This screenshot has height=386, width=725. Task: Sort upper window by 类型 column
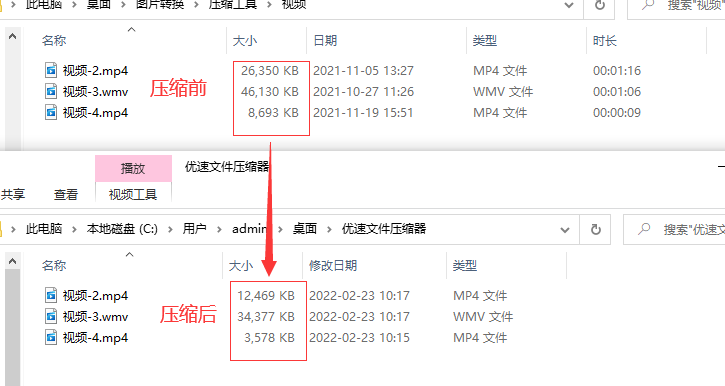coord(485,41)
